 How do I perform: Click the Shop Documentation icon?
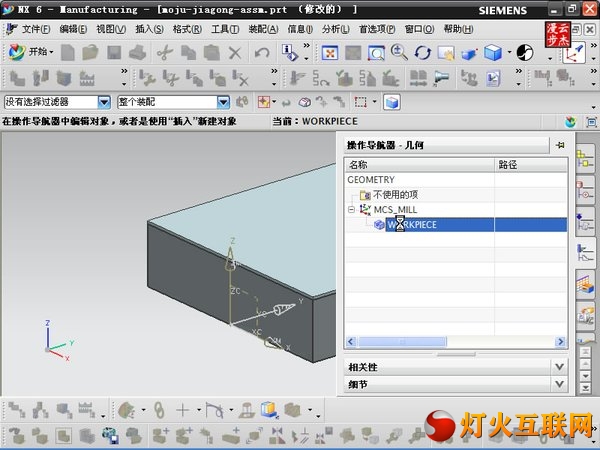point(493,78)
